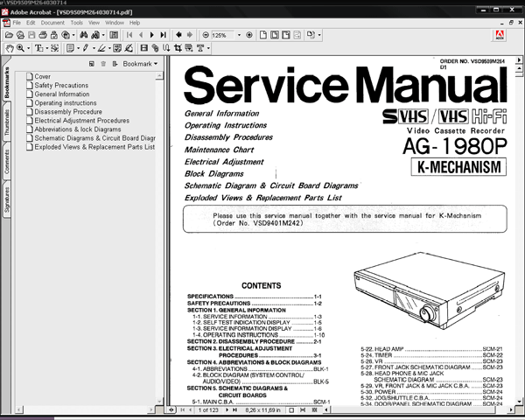The height and width of the screenshot is (420, 525).
Task: Open the View menu
Action: click(x=94, y=23)
